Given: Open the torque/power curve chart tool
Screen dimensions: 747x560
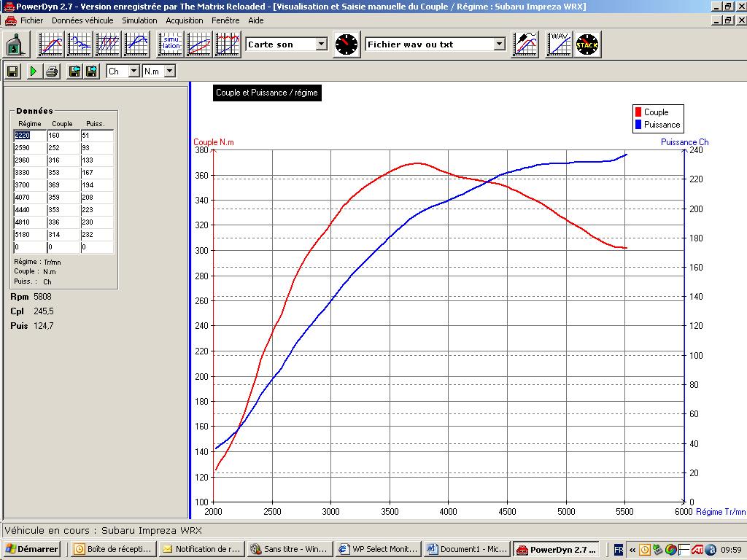Looking at the screenshot, I should point(50,44).
